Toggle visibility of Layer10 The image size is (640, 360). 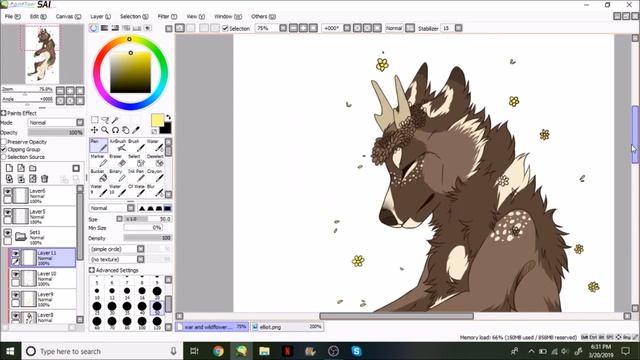coord(16,274)
